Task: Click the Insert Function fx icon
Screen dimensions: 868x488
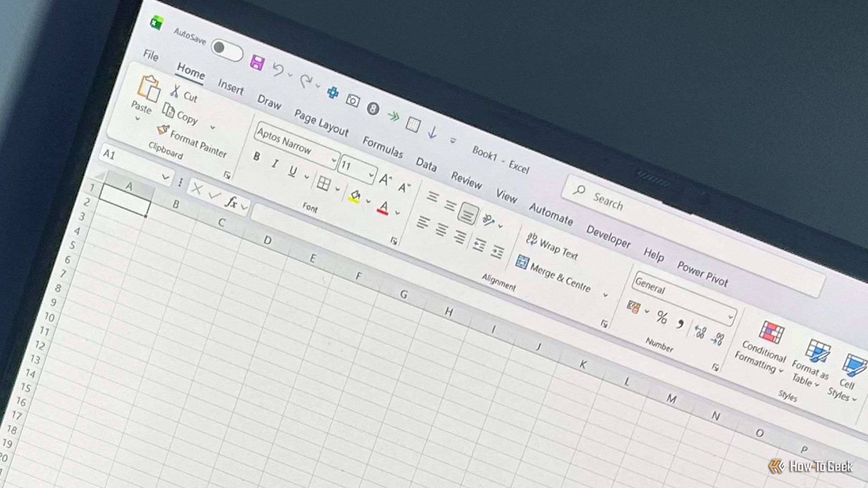Action: pos(231,202)
